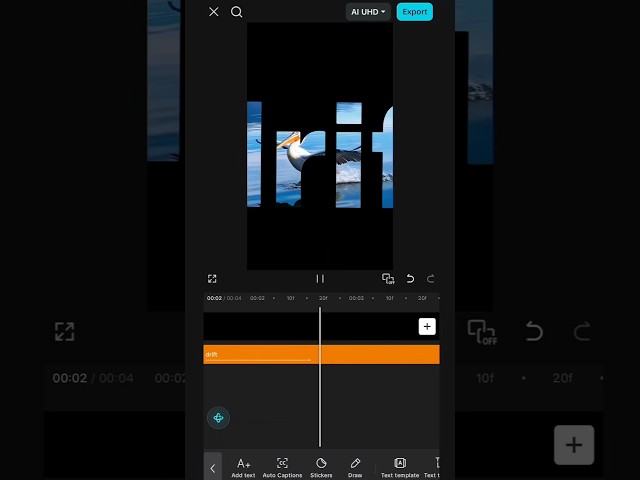Click the timeline playhead line
The height and width of the screenshot is (480, 640).
tap(320, 377)
